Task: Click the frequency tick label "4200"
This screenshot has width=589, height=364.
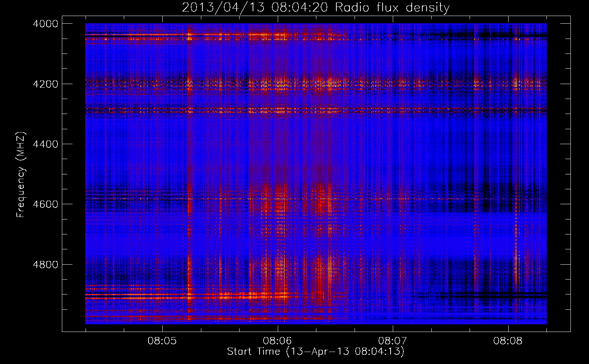Action: pos(46,84)
